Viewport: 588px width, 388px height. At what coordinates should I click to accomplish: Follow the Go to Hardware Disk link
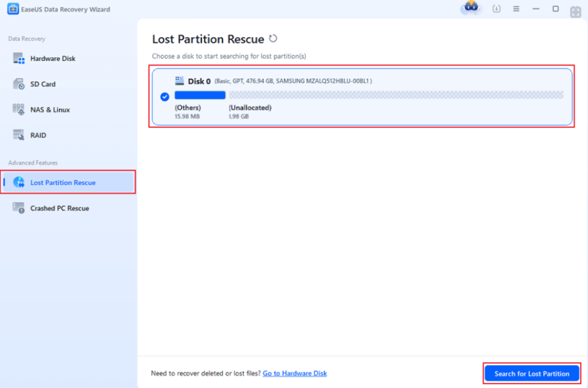295,374
